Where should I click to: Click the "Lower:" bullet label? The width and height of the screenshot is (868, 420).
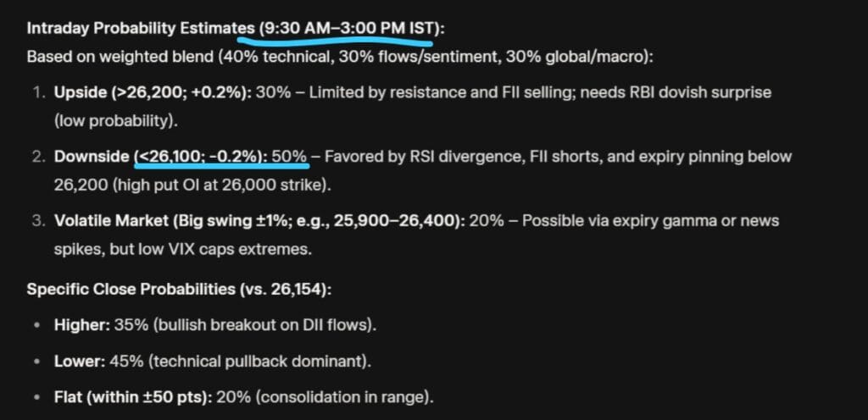click(79, 360)
